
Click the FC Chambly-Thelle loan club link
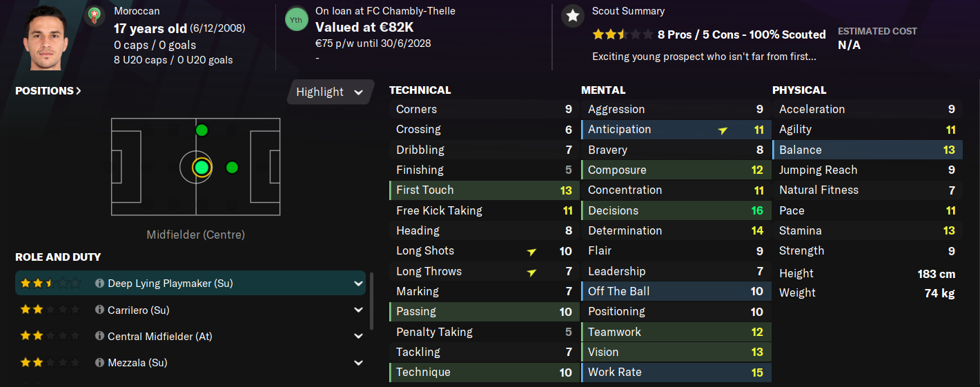click(415, 11)
